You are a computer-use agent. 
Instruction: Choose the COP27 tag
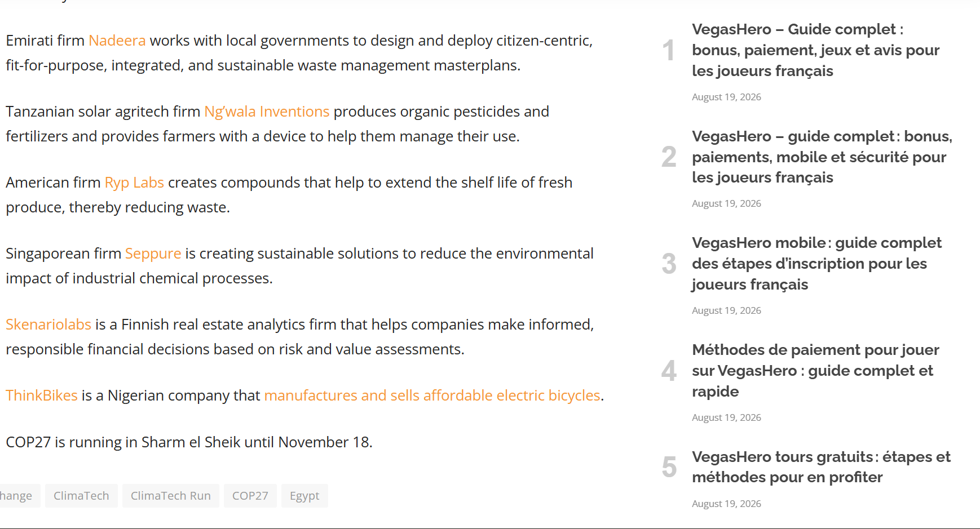pos(250,496)
